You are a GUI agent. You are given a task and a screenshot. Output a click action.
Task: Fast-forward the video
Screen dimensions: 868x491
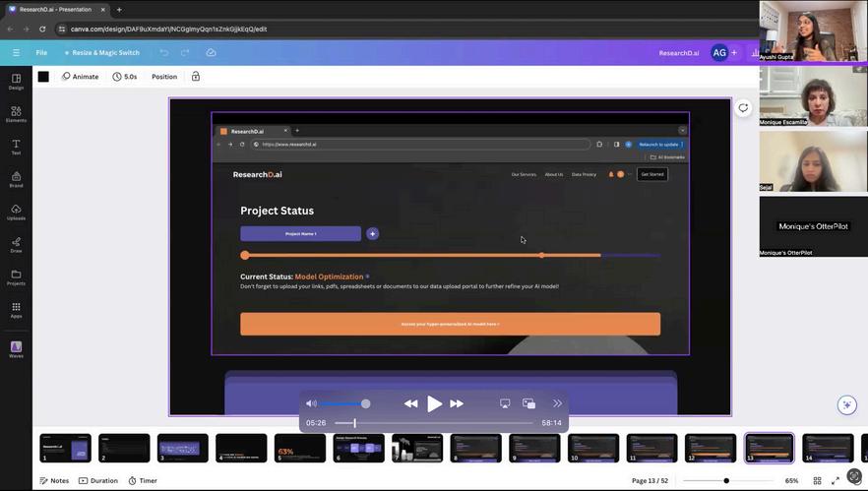pyautogui.click(x=457, y=403)
